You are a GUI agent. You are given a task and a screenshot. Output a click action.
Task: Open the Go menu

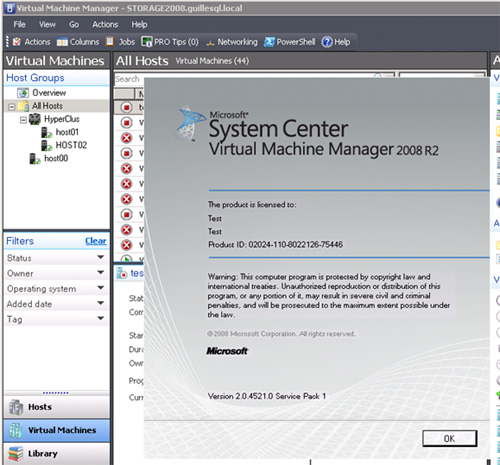[74, 24]
